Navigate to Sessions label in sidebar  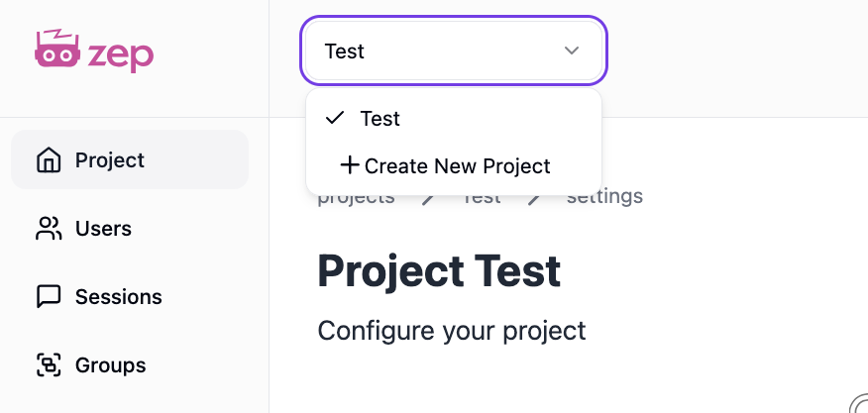[118, 297]
